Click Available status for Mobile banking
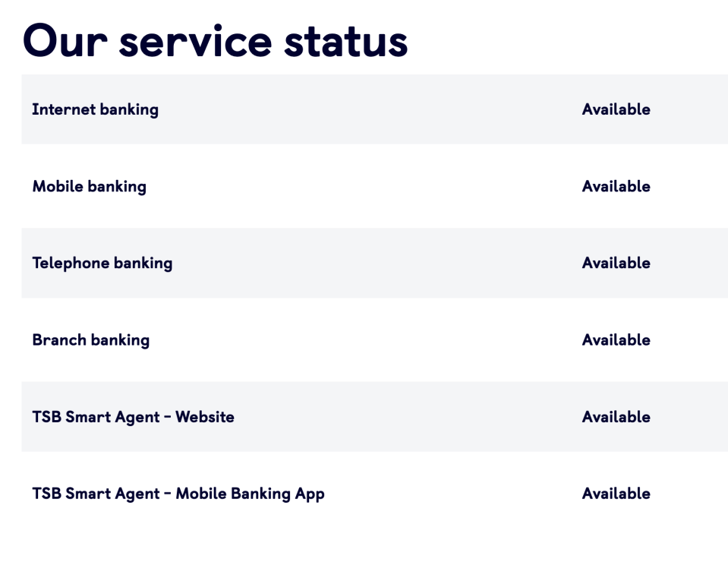728x578 pixels. point(616,186)
